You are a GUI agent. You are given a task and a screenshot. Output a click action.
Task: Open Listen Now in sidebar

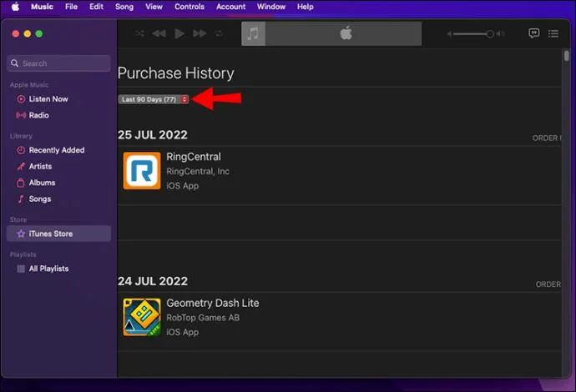pos(48,99)
